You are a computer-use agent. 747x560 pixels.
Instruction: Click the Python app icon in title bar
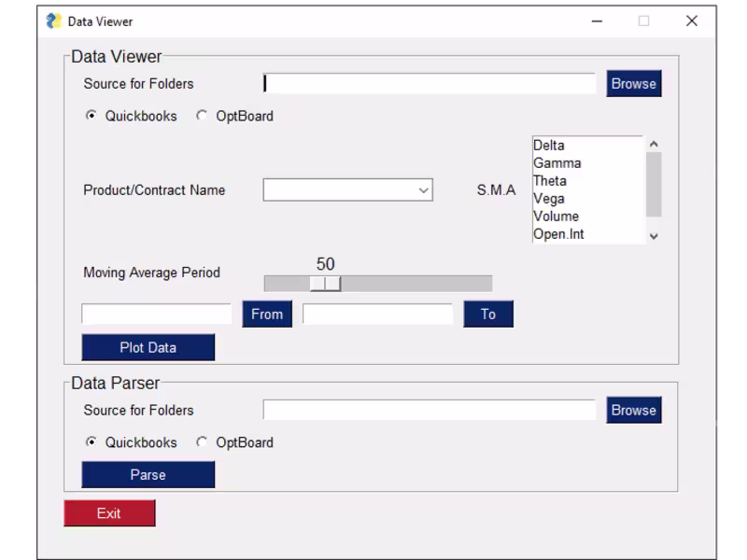54,21
